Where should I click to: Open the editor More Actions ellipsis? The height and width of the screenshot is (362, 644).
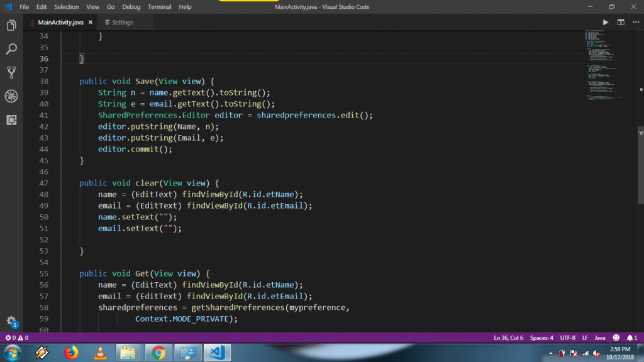coord(635,22)
